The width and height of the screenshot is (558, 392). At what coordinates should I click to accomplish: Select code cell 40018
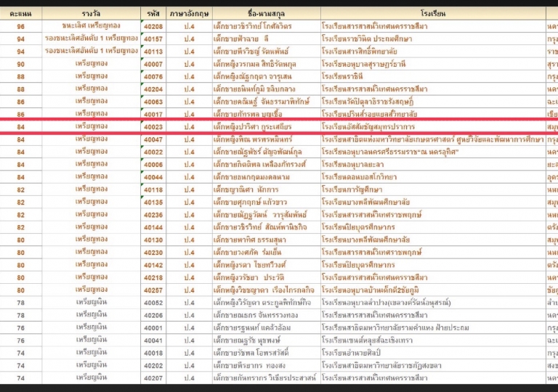[153, 354]
